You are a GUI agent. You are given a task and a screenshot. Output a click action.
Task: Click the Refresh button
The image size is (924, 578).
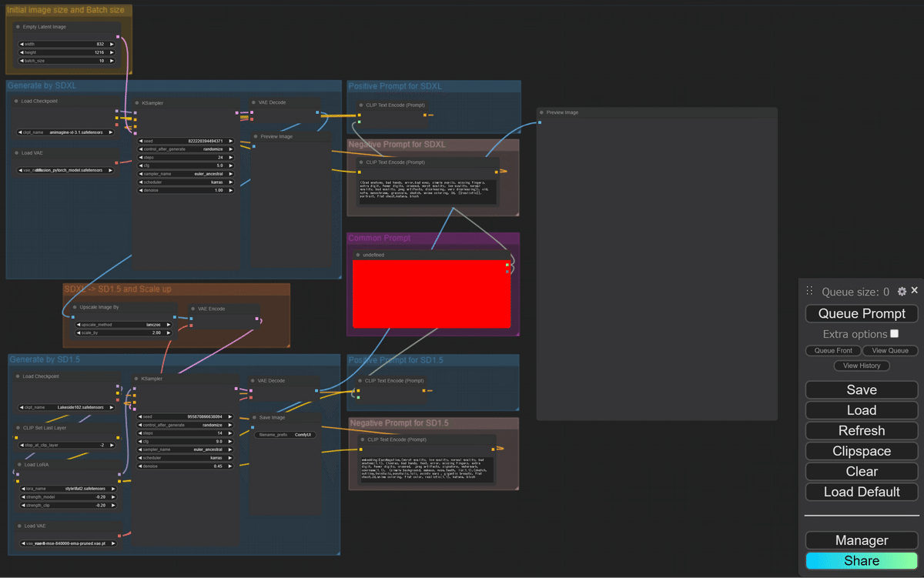coord(862,430)
